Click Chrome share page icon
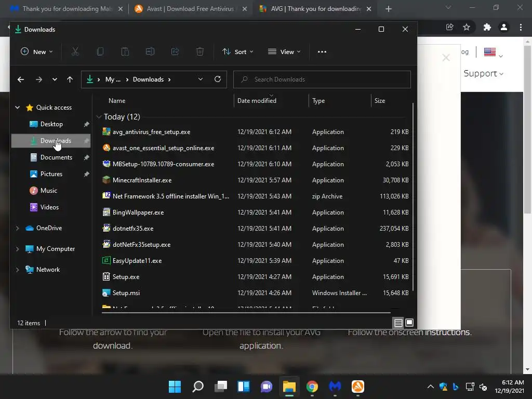Screen dimensions: 532x399 pyautogui.click(x=450, y=27)
